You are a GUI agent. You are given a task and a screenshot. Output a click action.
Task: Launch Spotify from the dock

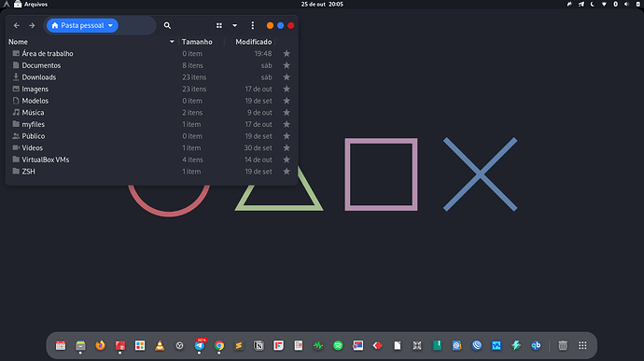(x=338, y=346)
